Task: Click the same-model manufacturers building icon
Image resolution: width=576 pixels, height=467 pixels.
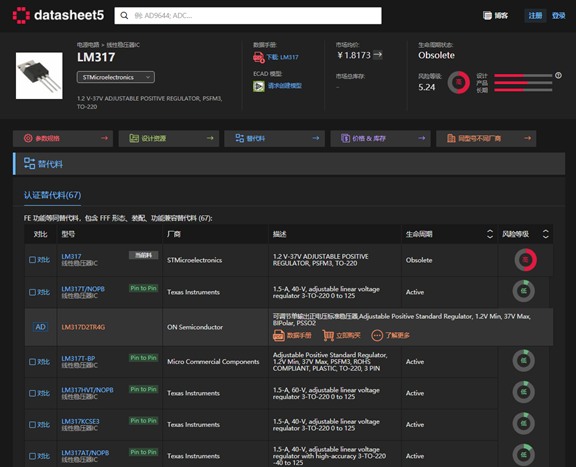Action: [x=451, y=138]
